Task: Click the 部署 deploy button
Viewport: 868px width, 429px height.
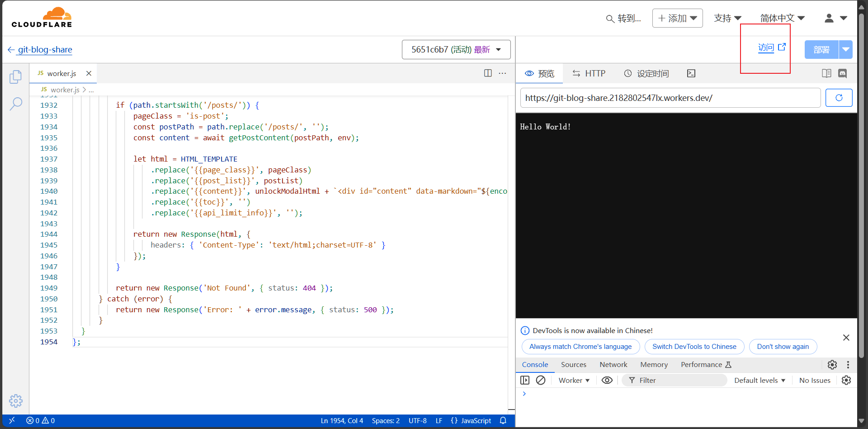Action: pos(821,49)
